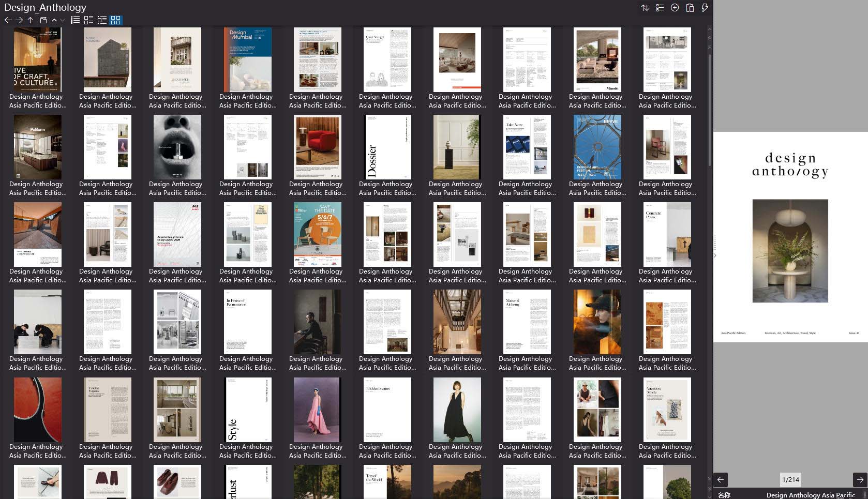The width and height of the screenshot is (868, 499).
Task: Open the Design Mumbai cover thumbnail
Action: pyautogui.click(x=247, y=59)
